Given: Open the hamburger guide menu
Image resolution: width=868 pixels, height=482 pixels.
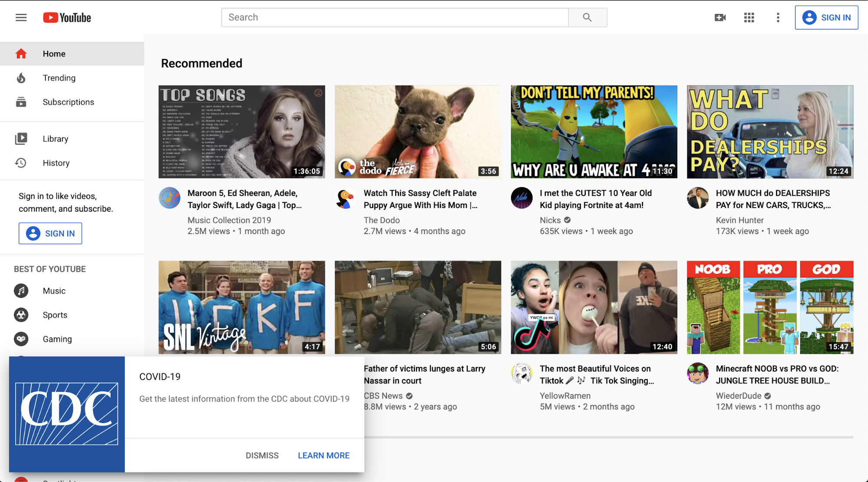Looking at the screenshot, I should (21, 17).
